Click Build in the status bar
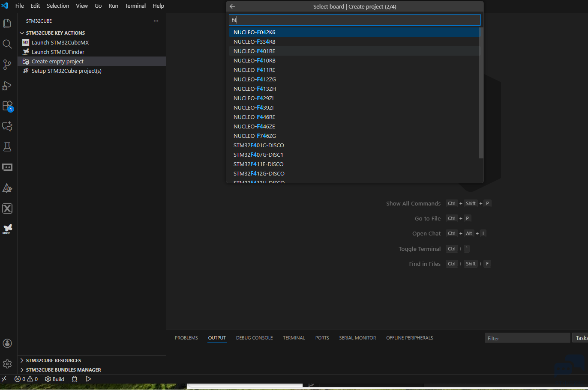The height and width of the screenshot is (390, 588). (x=55, y=379)
